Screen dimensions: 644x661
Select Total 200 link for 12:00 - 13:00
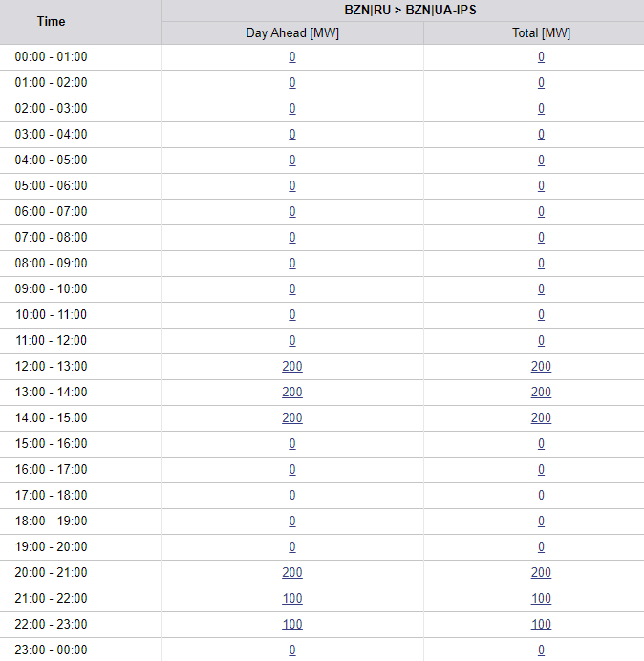(x=541, y=367)
